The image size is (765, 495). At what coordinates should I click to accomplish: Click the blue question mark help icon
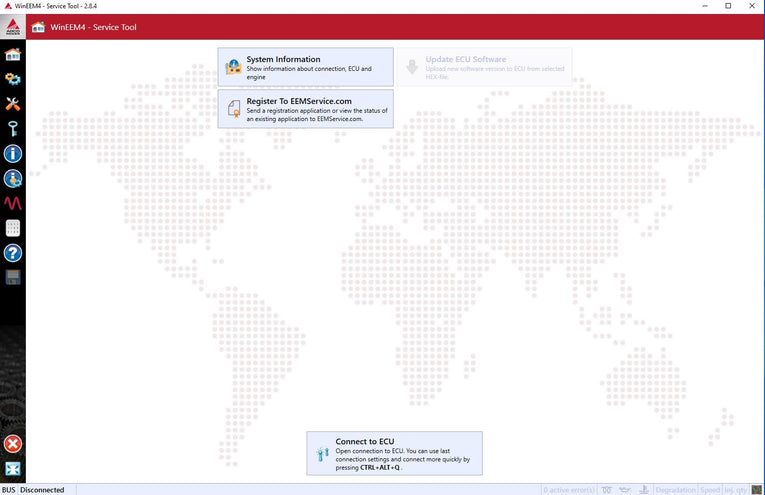(x=13, y=253)
